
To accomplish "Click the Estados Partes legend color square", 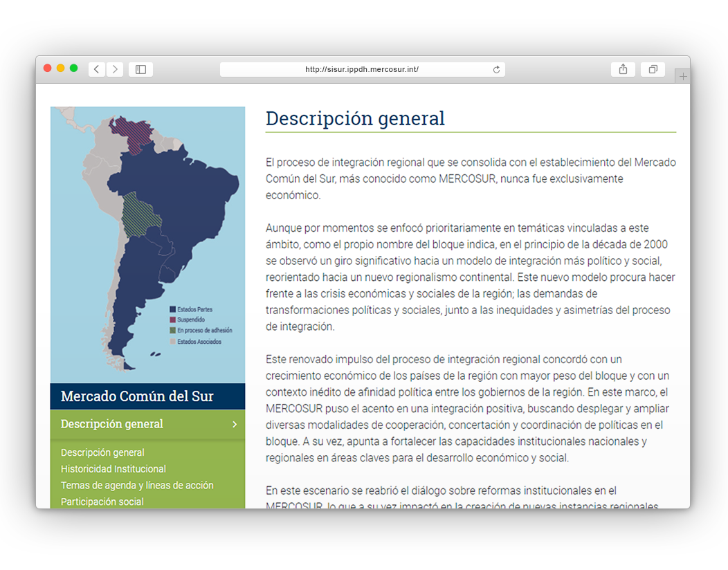I will pyautogui.click(x=173, y=309).
